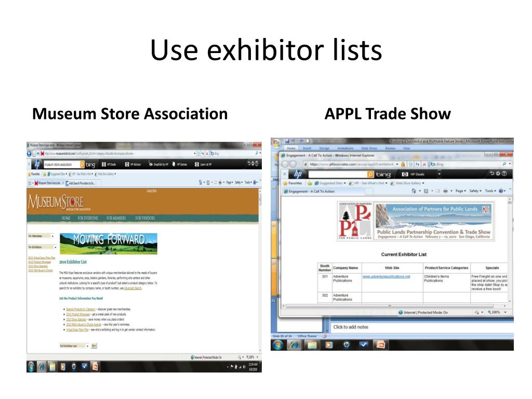The height and width of the screenshot is (399, 532).
Task: Open the Advanced Search link
Action: click(132, 288)
